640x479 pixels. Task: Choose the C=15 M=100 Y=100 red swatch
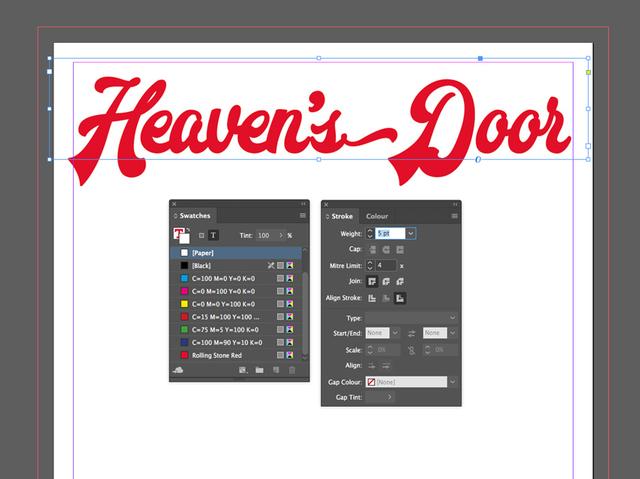click(237, 317)
